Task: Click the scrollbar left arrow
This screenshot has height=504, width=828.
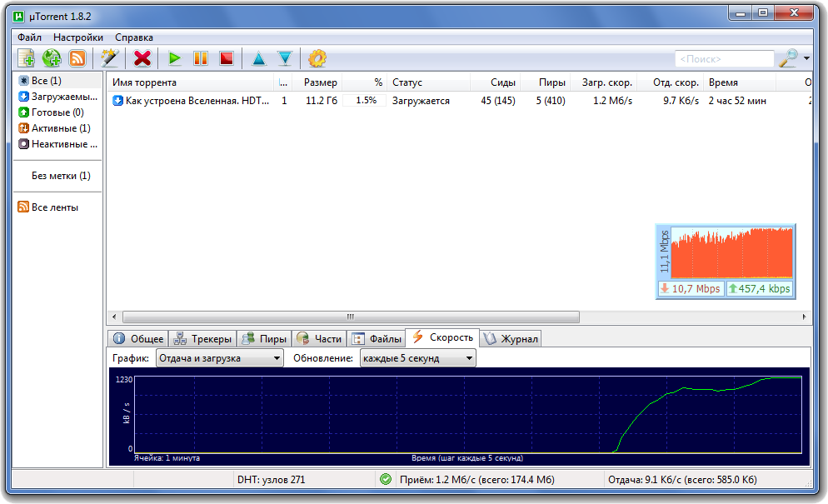Action: tap(115, 317)
